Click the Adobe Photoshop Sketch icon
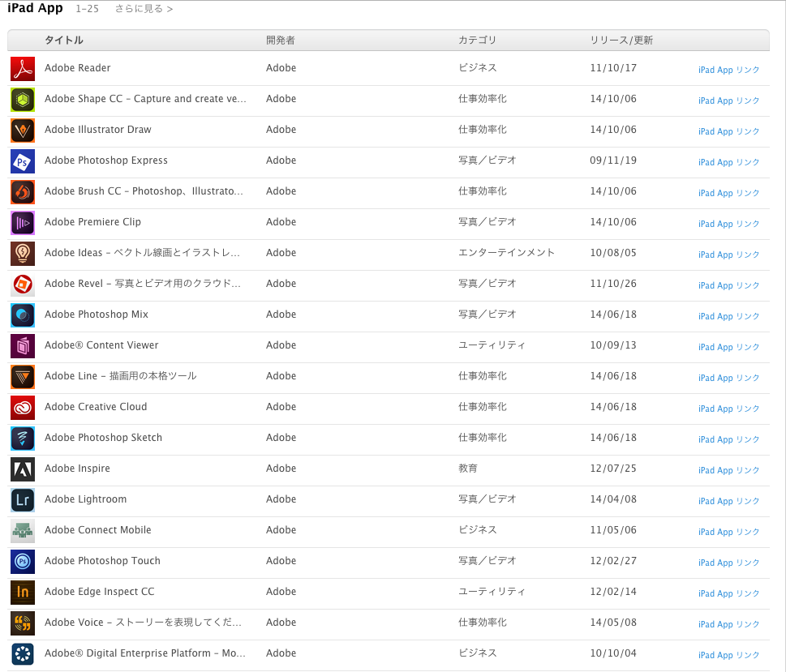This screenshot has height=672, width=786. click(x=23, y=439)
